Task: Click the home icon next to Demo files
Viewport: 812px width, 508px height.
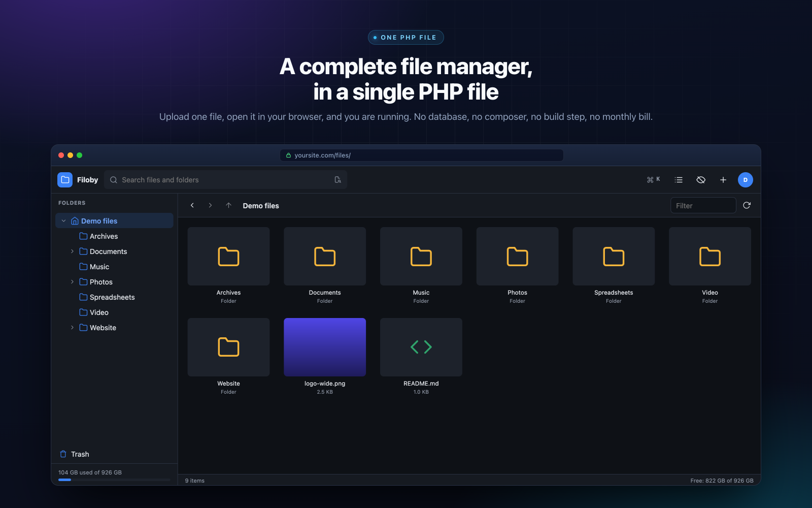Action: point(75,221)
